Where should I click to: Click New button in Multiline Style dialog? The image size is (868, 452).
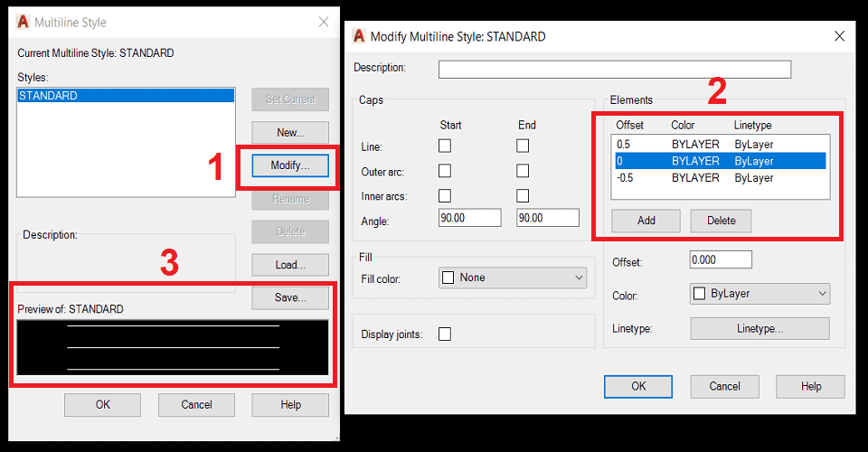click(290, 133)
